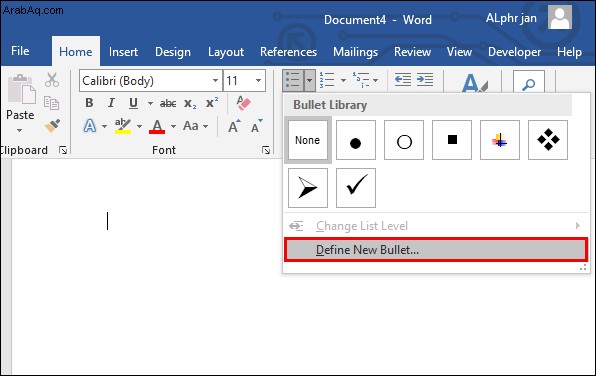Switch to the References tab

(x=288, y=52)
